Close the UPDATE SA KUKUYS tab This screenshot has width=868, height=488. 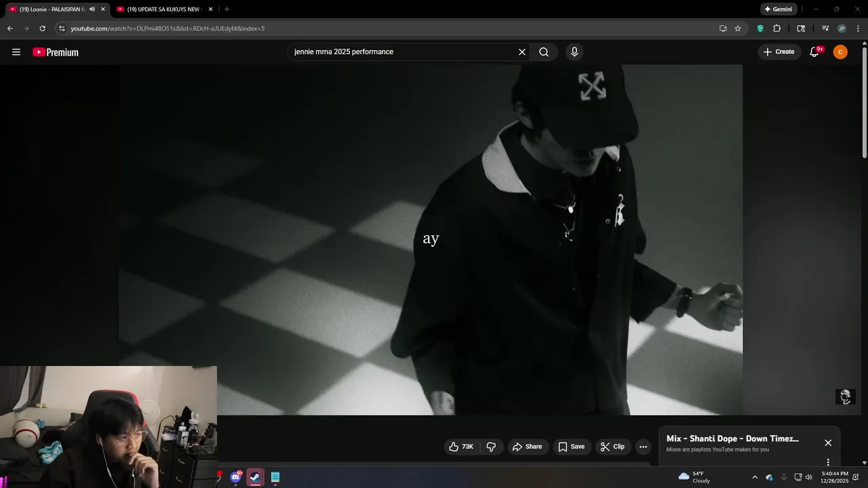(x=211, y=9)
